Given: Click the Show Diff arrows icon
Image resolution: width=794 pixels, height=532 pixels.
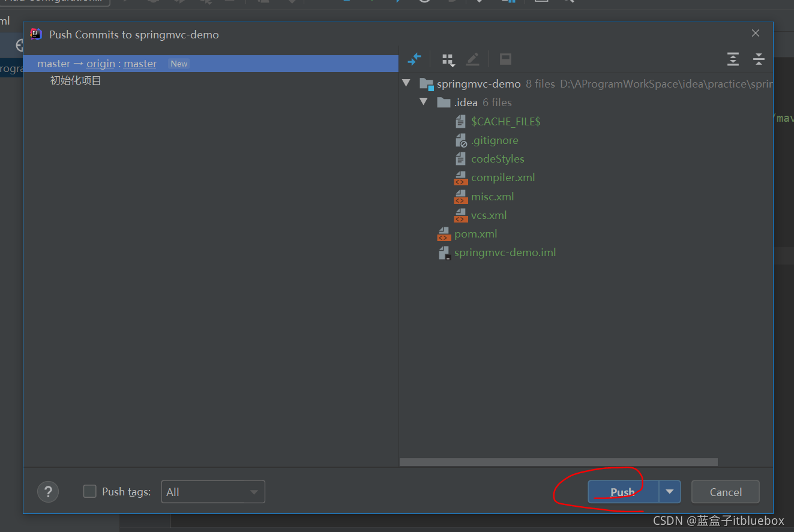Looking at the screenshot, I should [414, 59].
